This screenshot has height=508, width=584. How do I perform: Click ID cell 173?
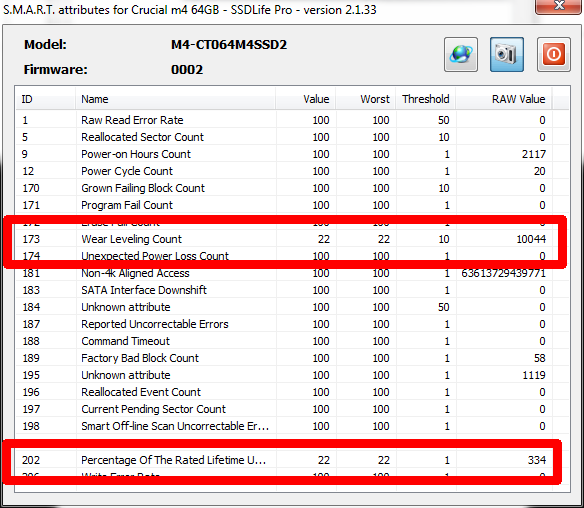click(x=31, y=239)
